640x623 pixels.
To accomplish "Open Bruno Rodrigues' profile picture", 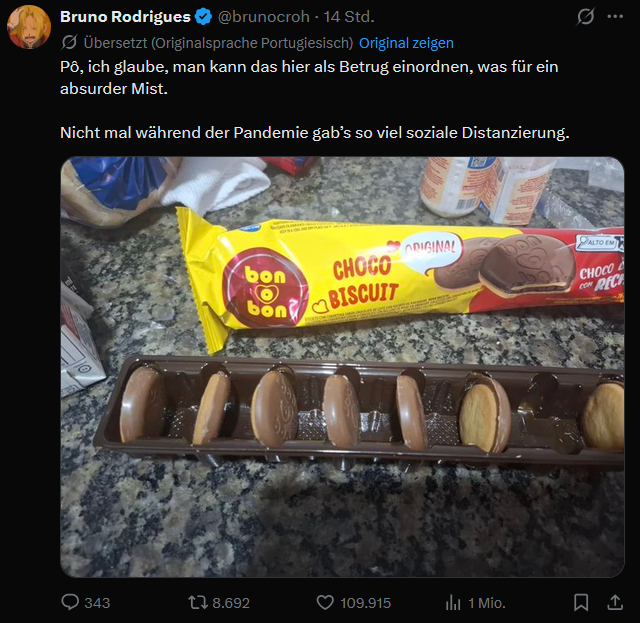I will pyautogui.click(x=29, y=27).
